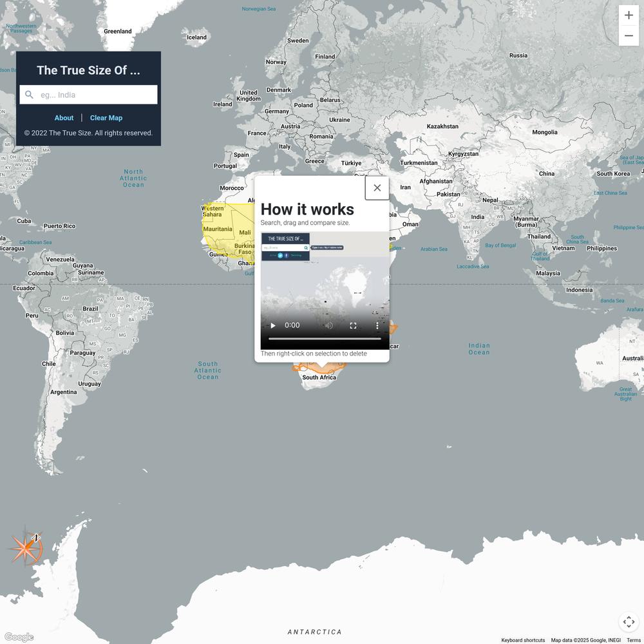The image size is (644, 644).
Task: Click the China label
Action: pyautogui.click(x=547, y=174)
